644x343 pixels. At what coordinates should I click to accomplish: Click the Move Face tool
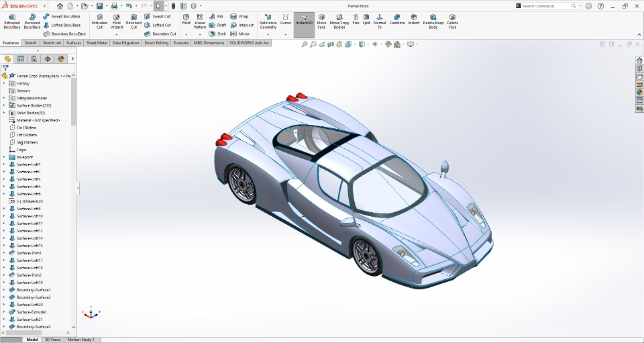click(322, 20)
